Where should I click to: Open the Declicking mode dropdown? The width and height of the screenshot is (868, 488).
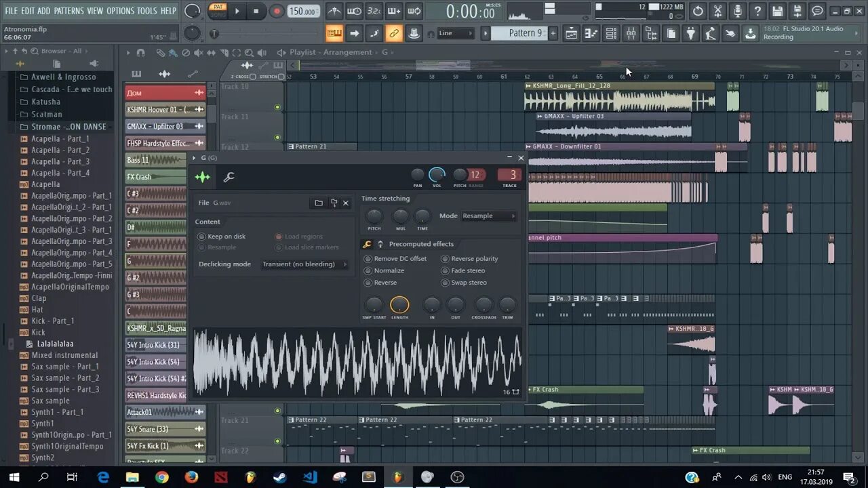[x=304, y=264]
